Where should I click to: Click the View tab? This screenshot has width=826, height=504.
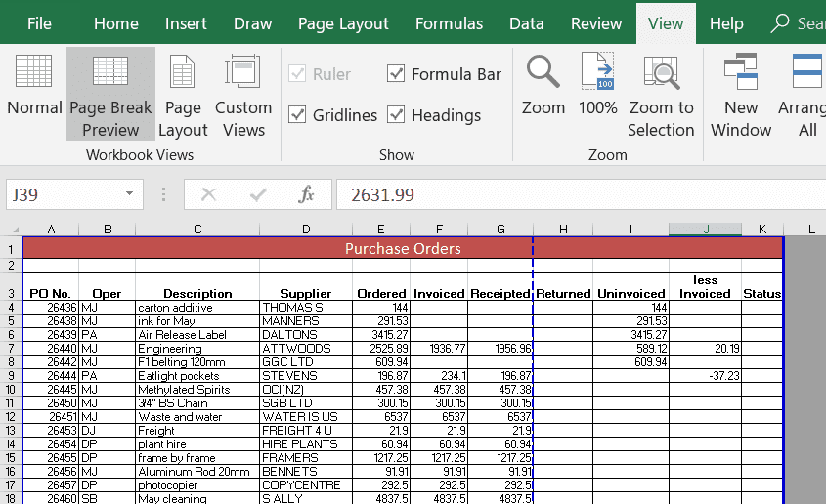pyautogui.click(x=666, y=23)
